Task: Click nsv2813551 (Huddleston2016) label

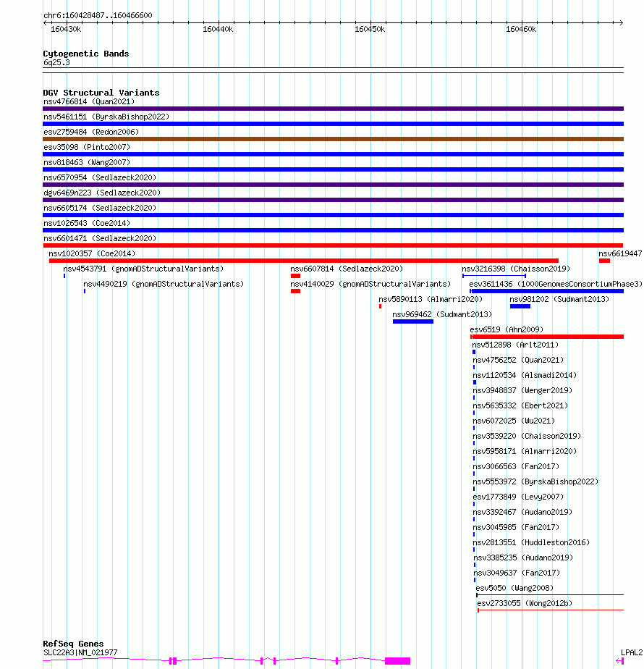Action: click(531, 543)
